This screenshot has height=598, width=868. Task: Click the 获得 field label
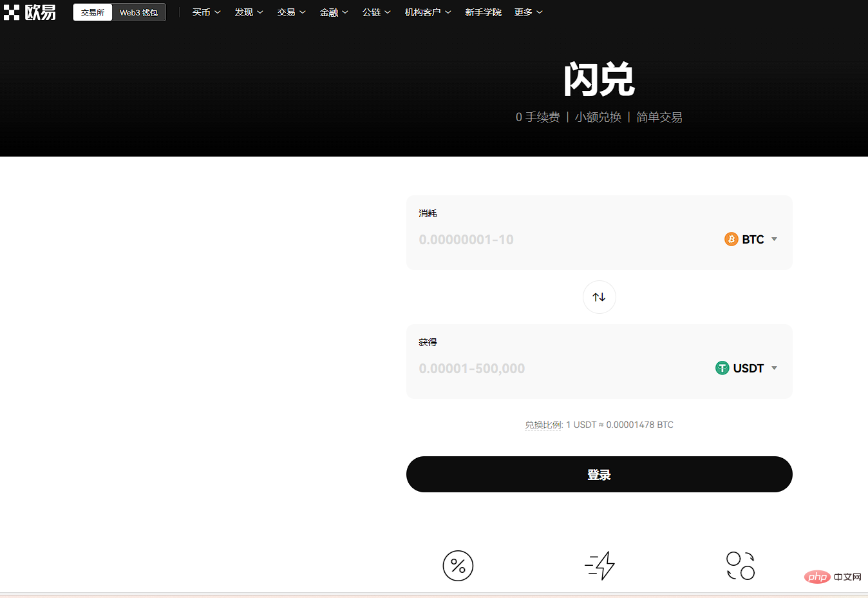pos(428,342)
